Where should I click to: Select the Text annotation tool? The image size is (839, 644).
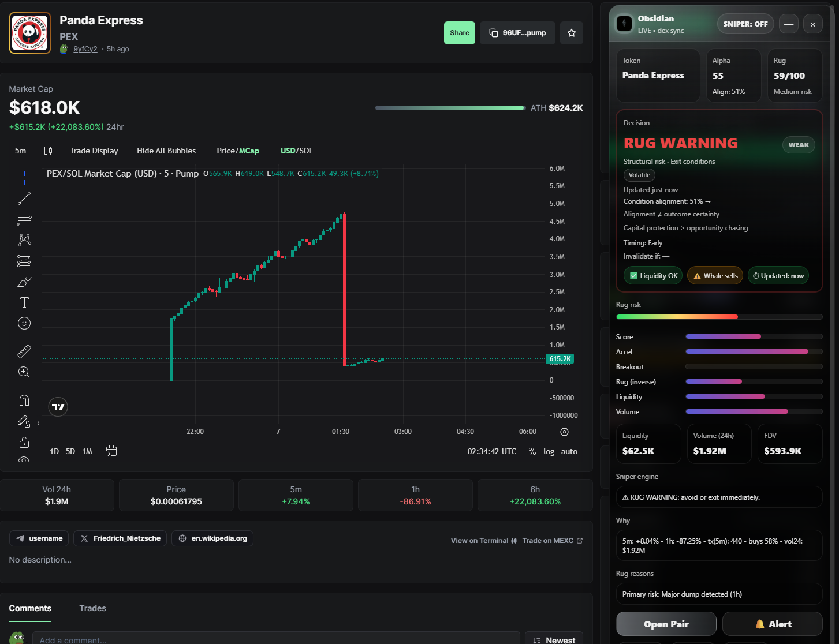pos(24,302)
